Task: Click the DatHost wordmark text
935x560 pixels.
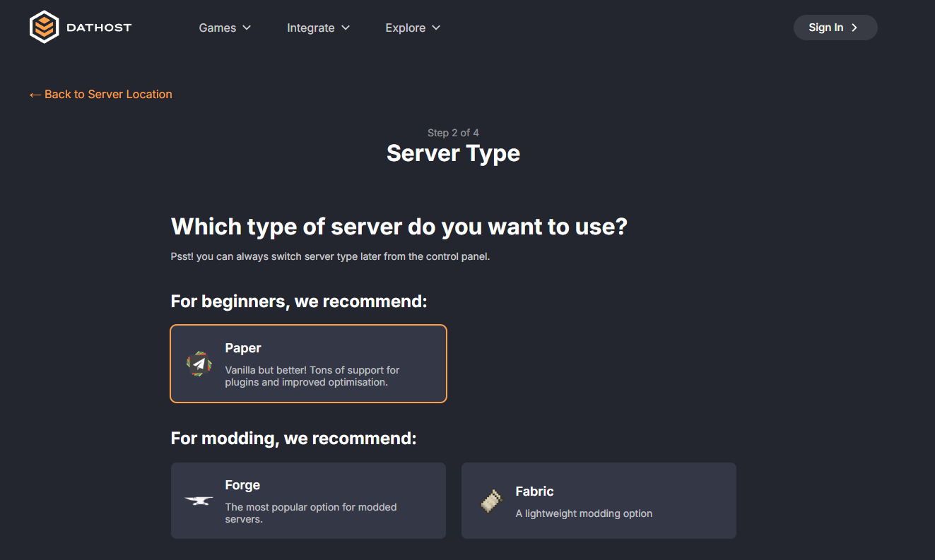Action: [x=99, y=27]
